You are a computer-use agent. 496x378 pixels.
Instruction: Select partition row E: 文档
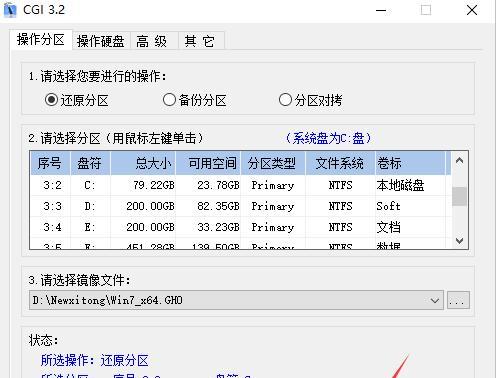241,227
